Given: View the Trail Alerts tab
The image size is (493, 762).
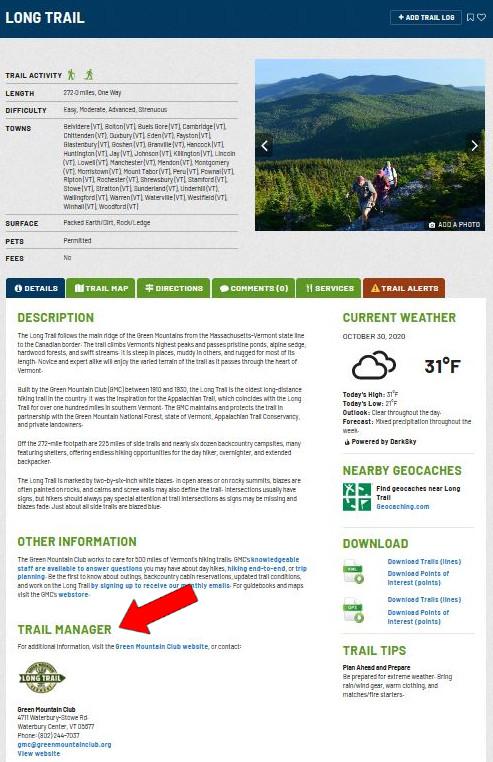Looking at the screenshot, I should pos(404,288).
